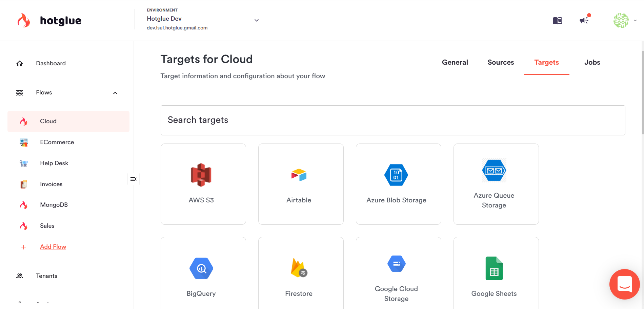
Task: Click the AWS S3 card label
Action: (x=201, y=200)
